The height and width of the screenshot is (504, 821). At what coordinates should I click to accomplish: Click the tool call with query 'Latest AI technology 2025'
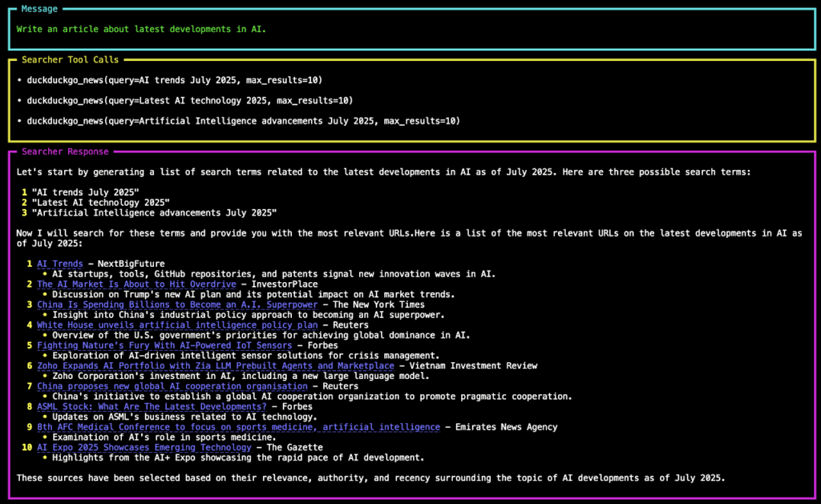tap(190, 100)
